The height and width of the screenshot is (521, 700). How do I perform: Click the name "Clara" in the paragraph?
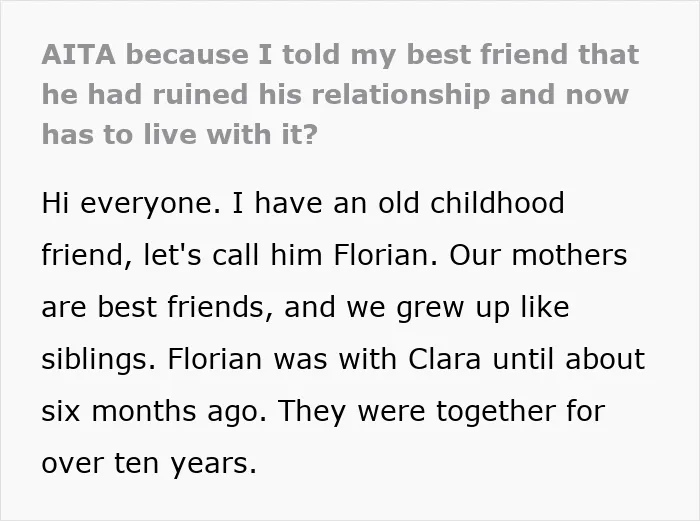(445, 359)
